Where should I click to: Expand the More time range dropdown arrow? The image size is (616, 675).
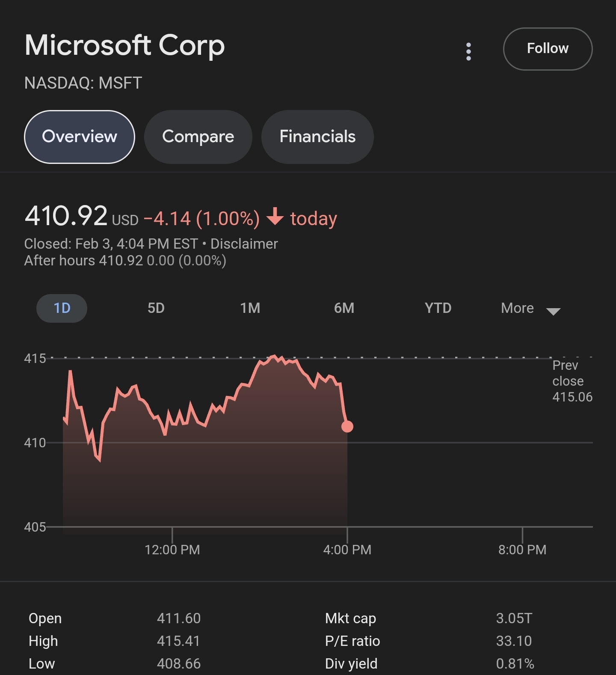pyautogui.click(x=553, y=311)
